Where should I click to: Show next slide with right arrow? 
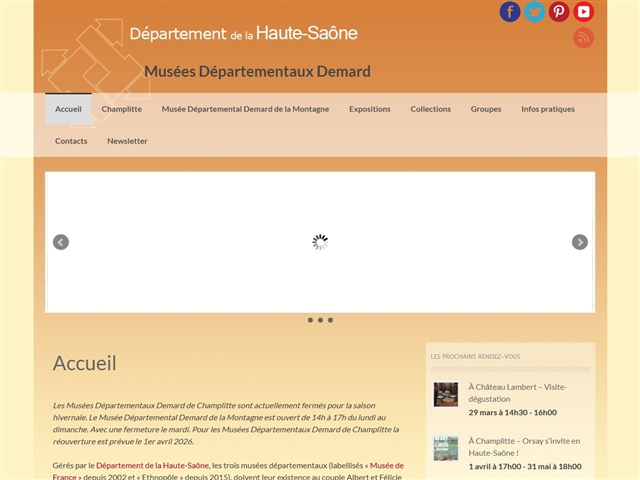coord(580,242)
